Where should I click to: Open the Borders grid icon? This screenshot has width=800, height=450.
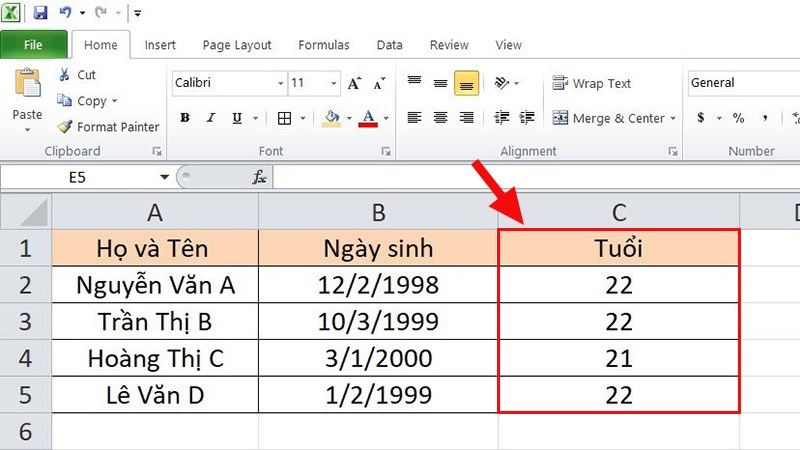click(284, 118)
